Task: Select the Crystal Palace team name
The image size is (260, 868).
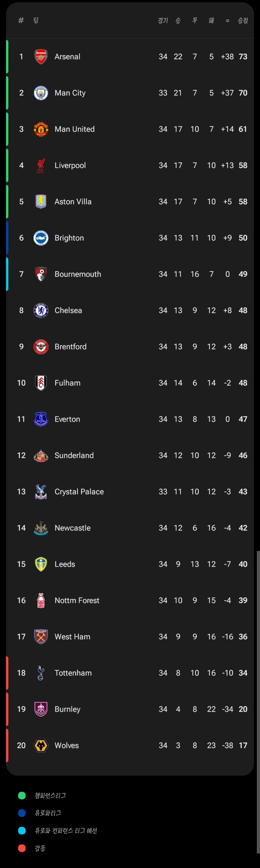Action: (79, 492)
